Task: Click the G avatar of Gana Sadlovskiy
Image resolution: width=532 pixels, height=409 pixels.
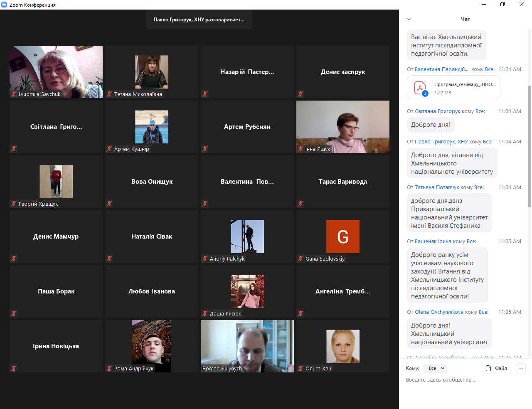Action: 342,237
